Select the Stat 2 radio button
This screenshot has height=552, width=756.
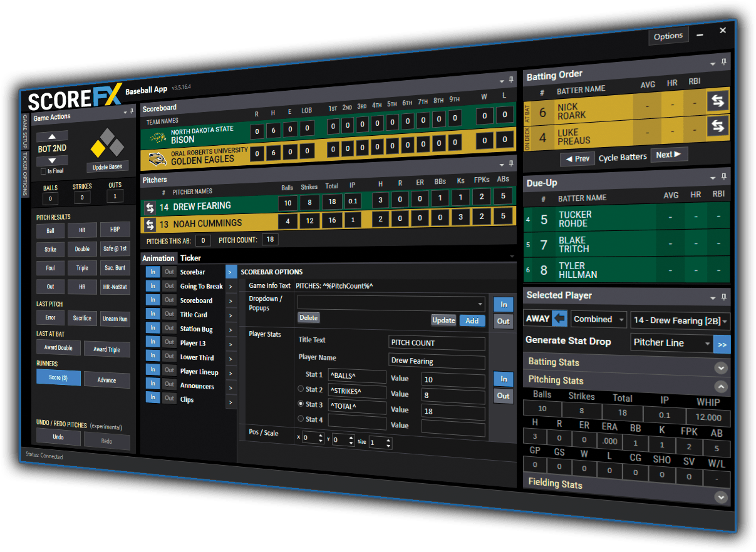tap(301, 389)
